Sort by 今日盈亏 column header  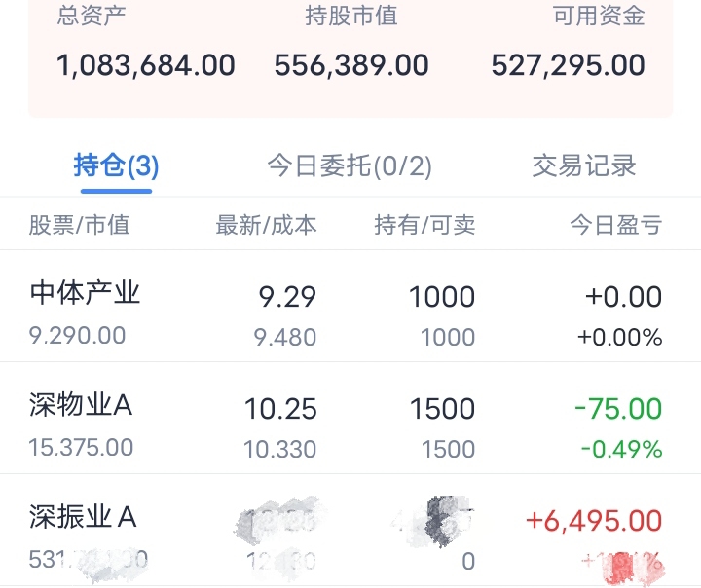(615, 225)
